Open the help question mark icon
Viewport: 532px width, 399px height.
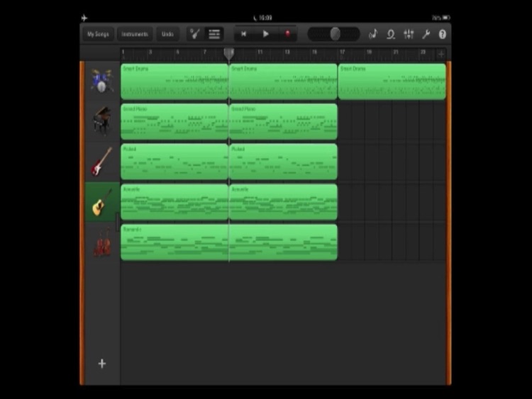442,34
